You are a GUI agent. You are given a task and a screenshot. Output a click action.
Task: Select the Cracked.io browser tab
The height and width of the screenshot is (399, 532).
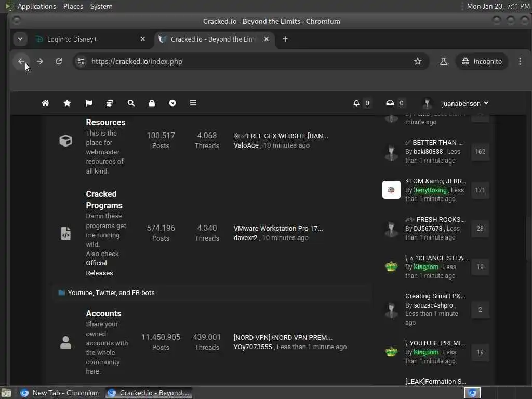[215, 39]
